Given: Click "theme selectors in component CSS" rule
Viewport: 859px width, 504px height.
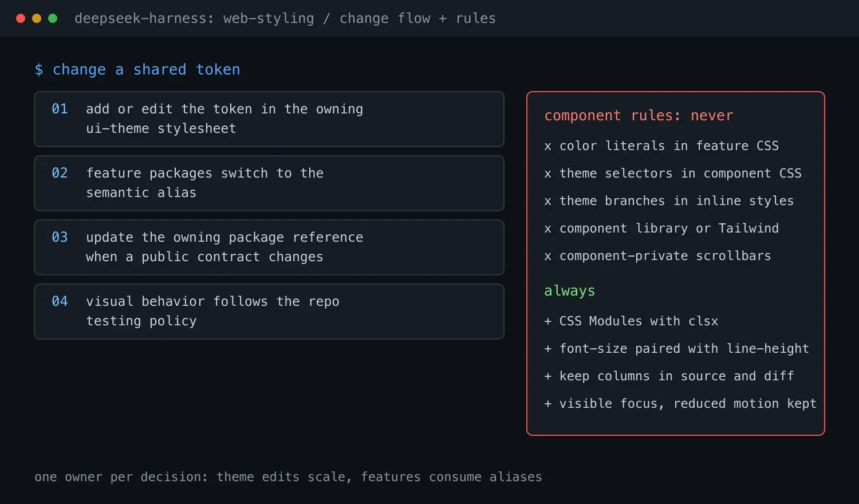Looking at the screenshot, I should pyautogui.click(x=673, y=174).
